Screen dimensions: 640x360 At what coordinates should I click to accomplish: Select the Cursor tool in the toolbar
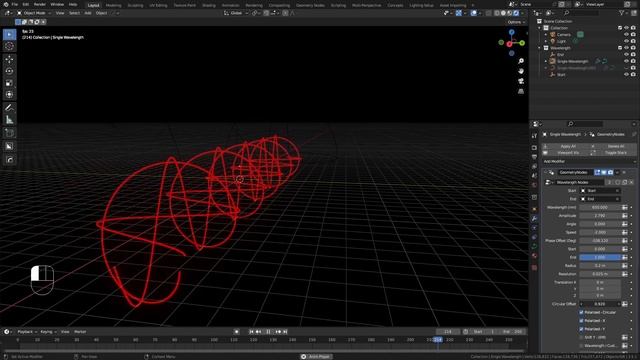click(9, 46)
